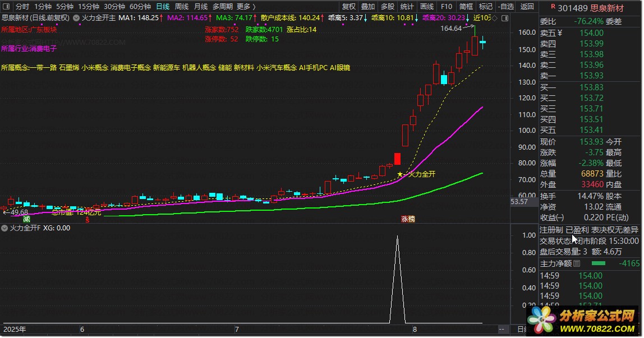Select the 15分钟 period tab
Screen dimensions: 644x338
(89, 7)
